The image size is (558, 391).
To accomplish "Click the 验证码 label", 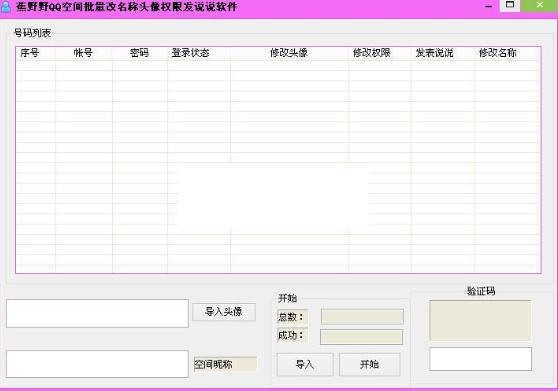I will [x=481, y=291].
